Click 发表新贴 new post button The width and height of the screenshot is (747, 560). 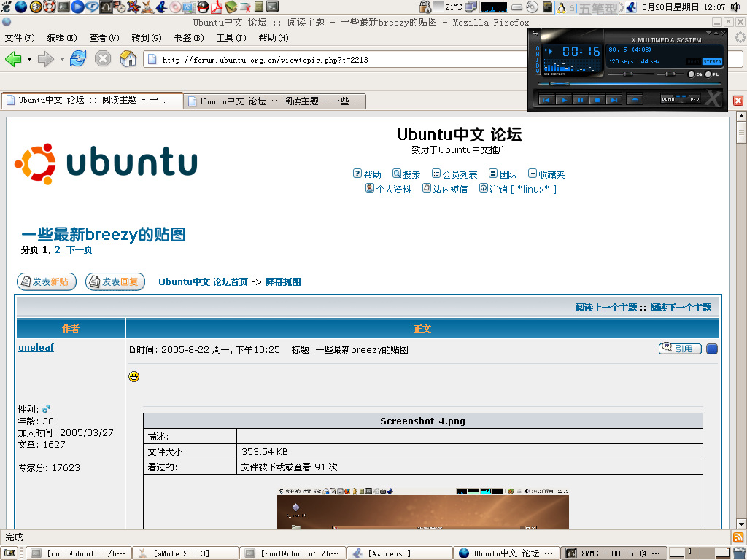(46, 282)
